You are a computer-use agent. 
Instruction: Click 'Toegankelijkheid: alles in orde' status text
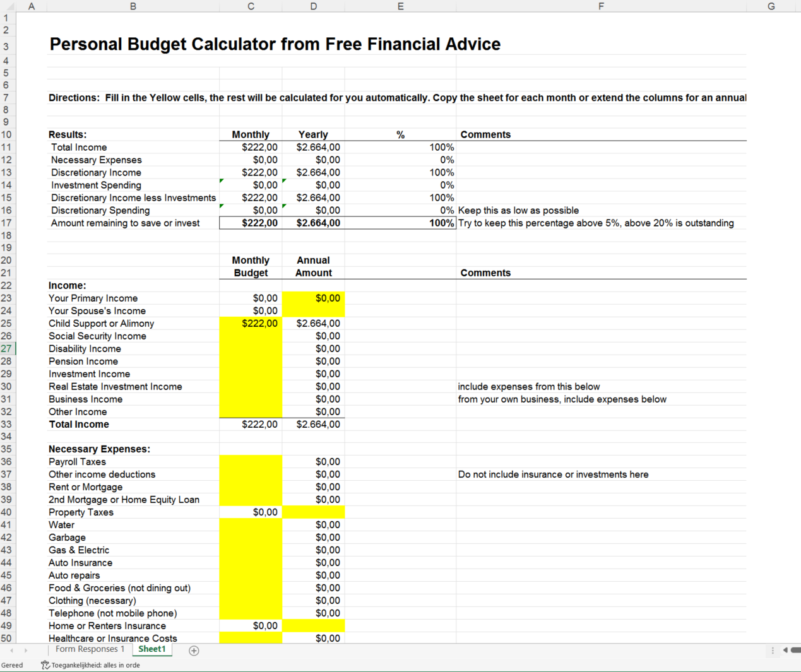coord(95,665)
